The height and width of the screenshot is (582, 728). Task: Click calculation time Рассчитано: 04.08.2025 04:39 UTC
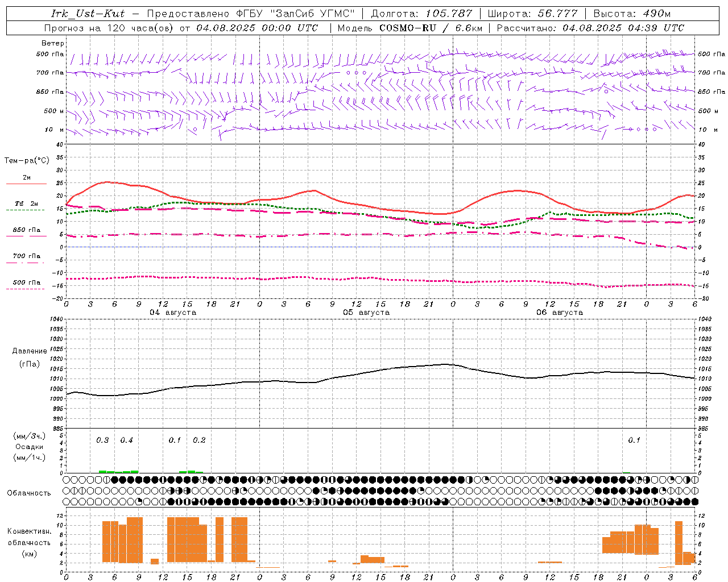coord(590,28)
